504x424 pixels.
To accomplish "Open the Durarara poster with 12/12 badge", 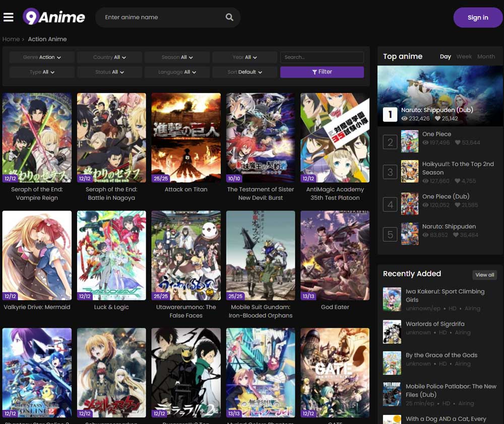I will [186, 373].
